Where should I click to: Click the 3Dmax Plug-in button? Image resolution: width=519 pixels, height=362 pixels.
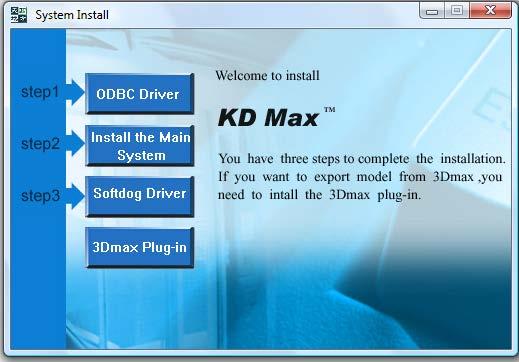(140, 248)
